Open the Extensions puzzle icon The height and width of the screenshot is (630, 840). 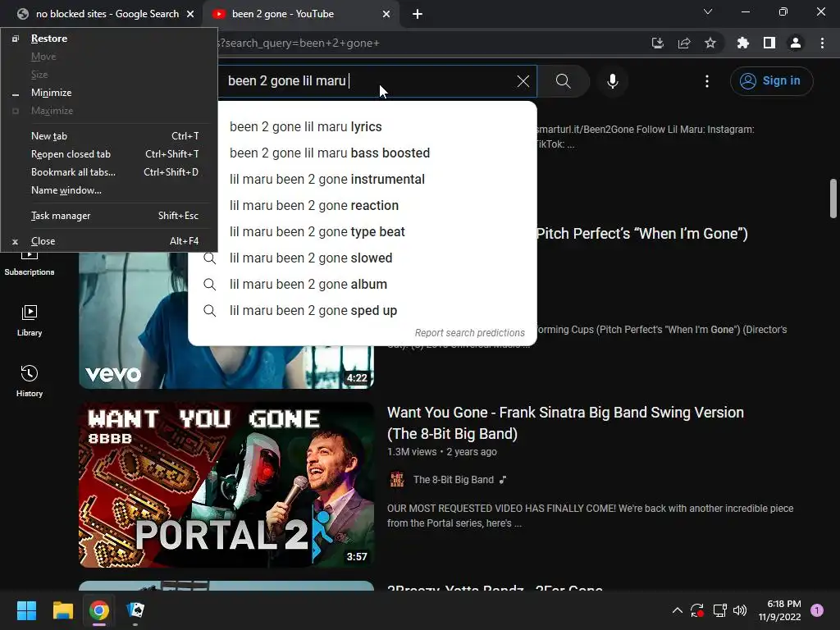(743, 43)
